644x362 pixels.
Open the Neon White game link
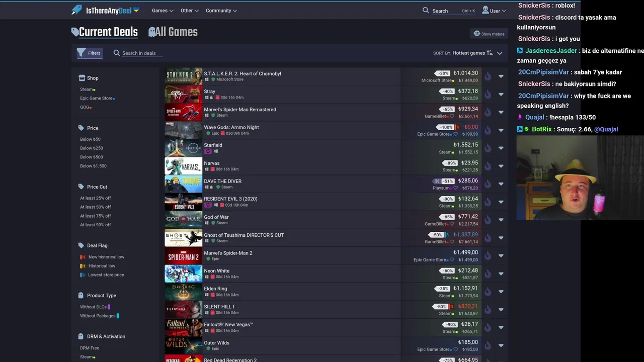(216, 270)
